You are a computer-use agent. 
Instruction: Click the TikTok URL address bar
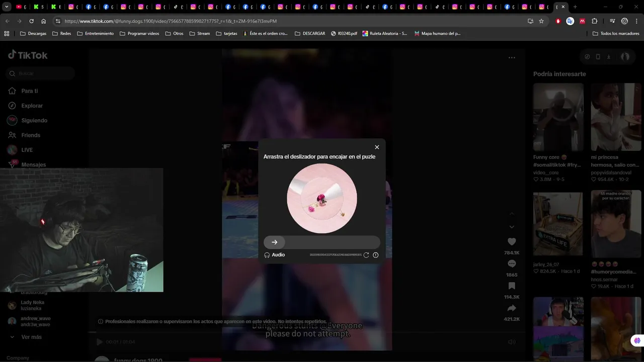tap(292, 21)
